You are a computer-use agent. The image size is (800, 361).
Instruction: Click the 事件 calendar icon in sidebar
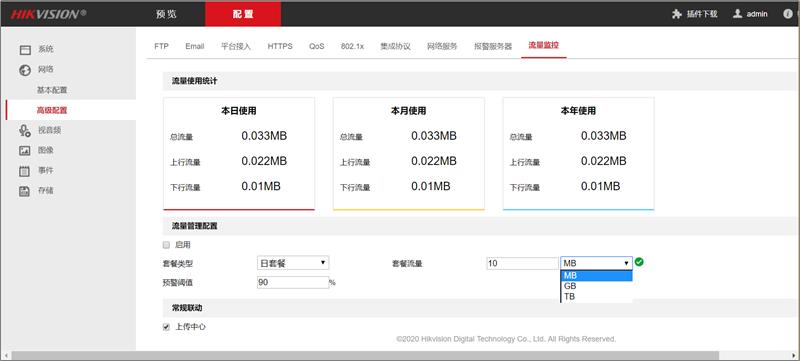click(x=25, y=171)
